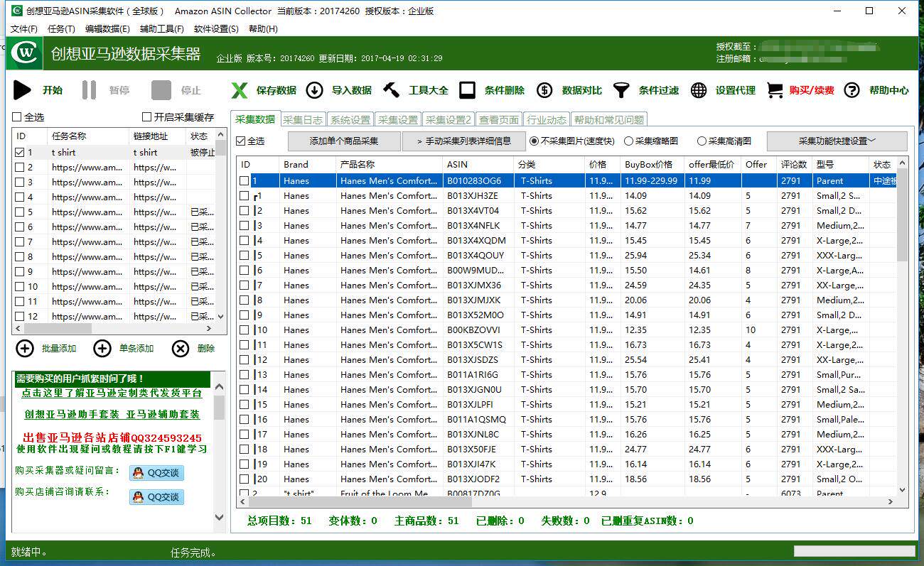The width and height of the screenshot is (924, 566).
Task: Click the 任务名称 column header in task list
Action: (88, 136)
